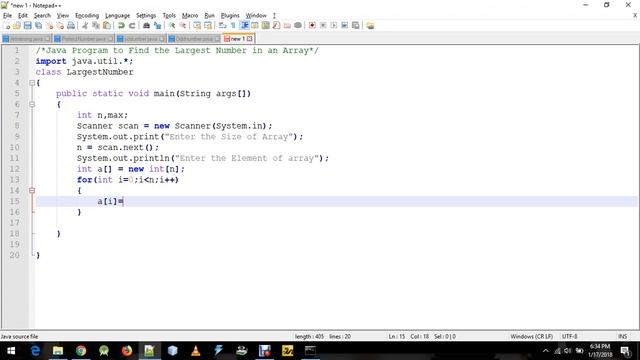Click the Copy toolbar icon
Image resolution: width=640 pixels, height=360 pixels.
click(x=96, y=26)
